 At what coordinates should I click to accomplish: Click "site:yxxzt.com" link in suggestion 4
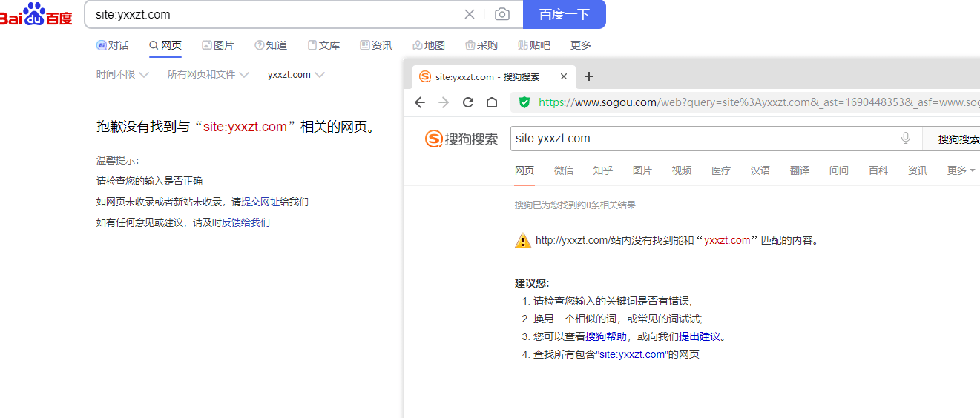[631, 354]
